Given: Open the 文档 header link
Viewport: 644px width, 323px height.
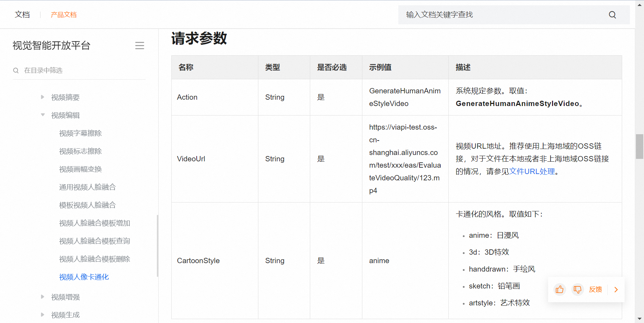Looking at the screenshot, I should click(x=22, y=15).
